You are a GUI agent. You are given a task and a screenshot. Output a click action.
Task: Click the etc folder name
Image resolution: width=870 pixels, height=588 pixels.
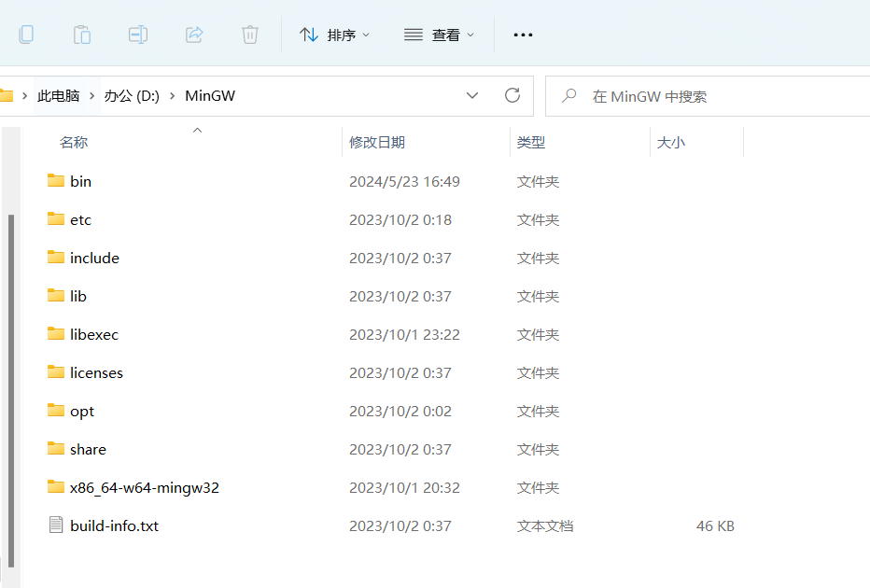tap(80, 219)
